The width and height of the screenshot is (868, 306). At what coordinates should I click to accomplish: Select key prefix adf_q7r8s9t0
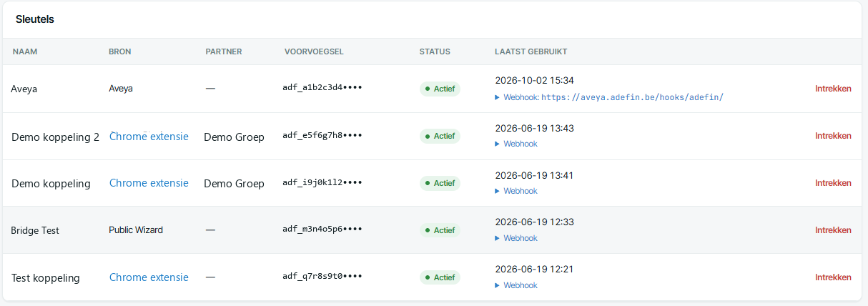coord(322,277)
